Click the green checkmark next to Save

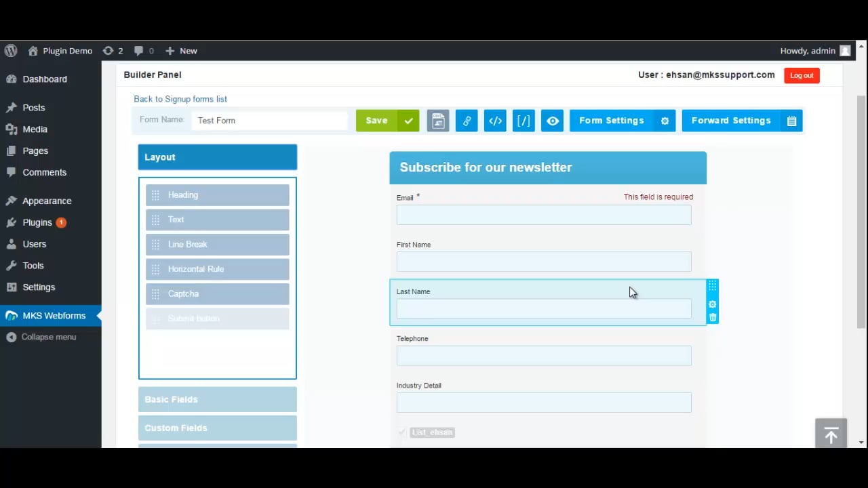tap(408, 121)
